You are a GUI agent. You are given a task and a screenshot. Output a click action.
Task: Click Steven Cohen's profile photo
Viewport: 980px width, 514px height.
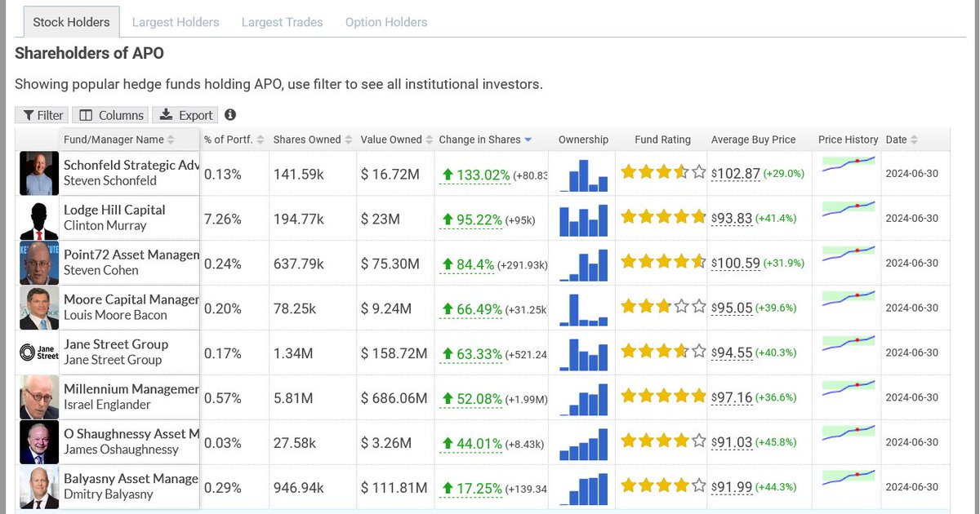(38, 263)
